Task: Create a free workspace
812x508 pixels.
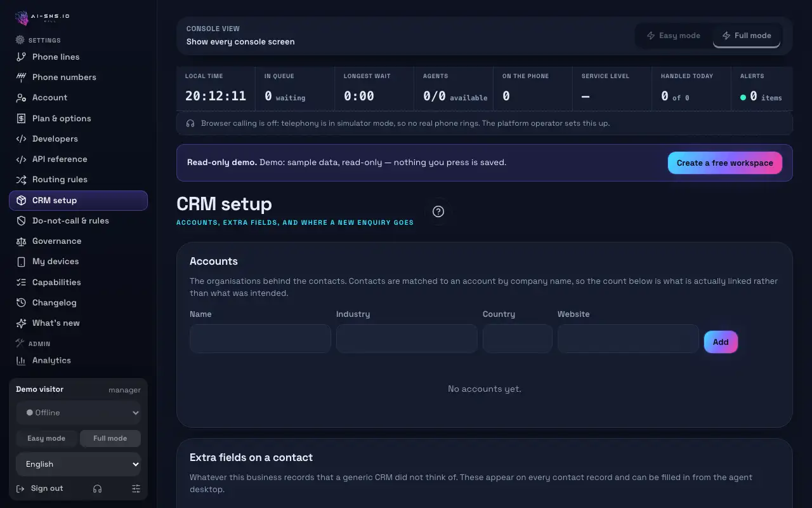Action: click(x=725, y=163)
